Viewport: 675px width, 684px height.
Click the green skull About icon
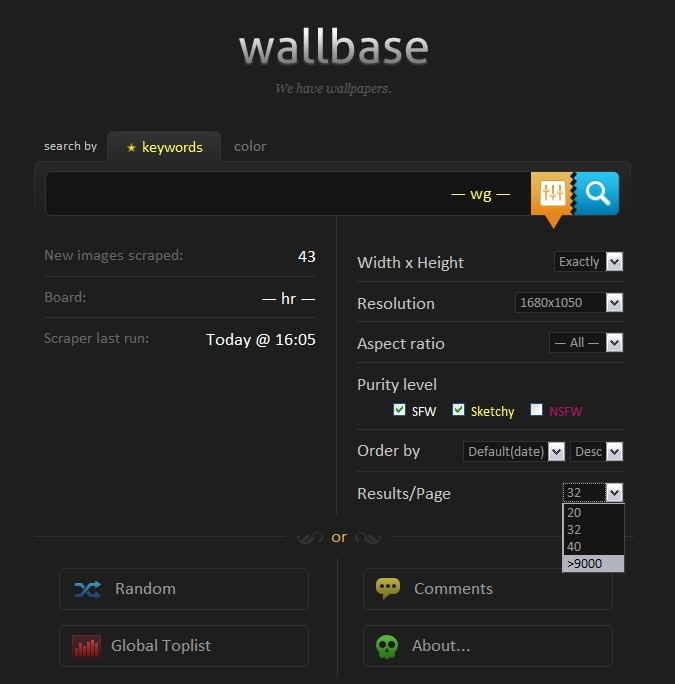(x=387, y=646)
